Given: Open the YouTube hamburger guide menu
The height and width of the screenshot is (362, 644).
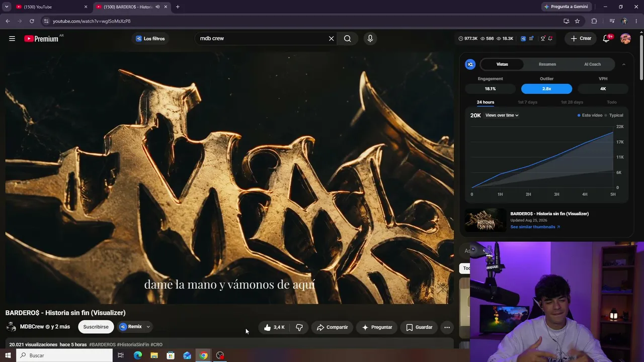Looking at the screenshot, I should (x=12, y=39).
